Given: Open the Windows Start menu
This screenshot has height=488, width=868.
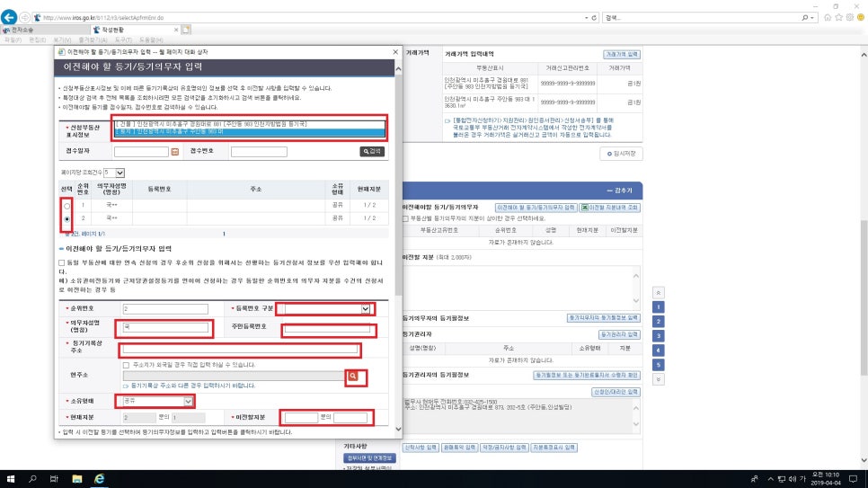Looking at the screenshot, I should click(10, 479).
